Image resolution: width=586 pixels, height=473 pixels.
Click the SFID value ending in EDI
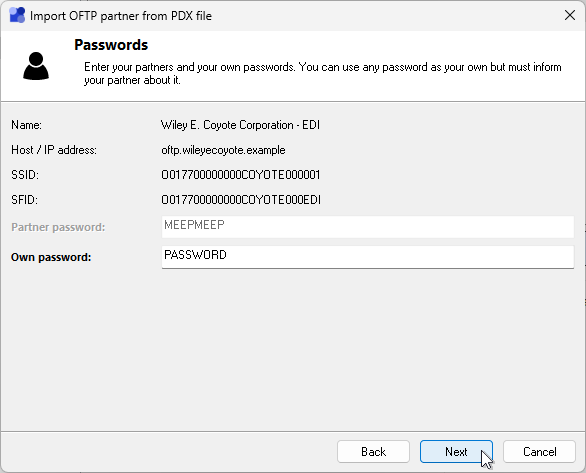(241, 200)
